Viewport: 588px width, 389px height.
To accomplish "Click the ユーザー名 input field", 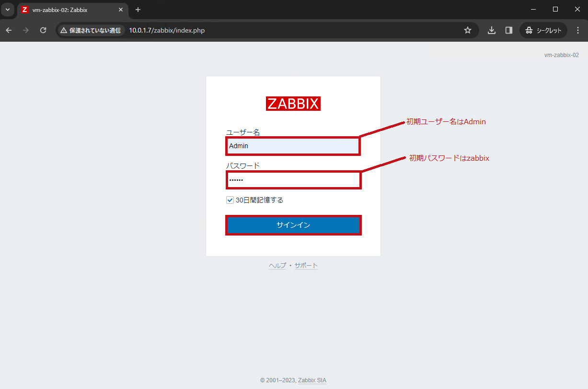I will [293, 146].
